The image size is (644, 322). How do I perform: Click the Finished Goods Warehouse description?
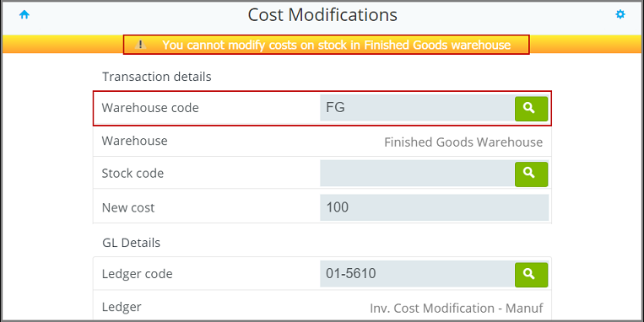[463, 142]
